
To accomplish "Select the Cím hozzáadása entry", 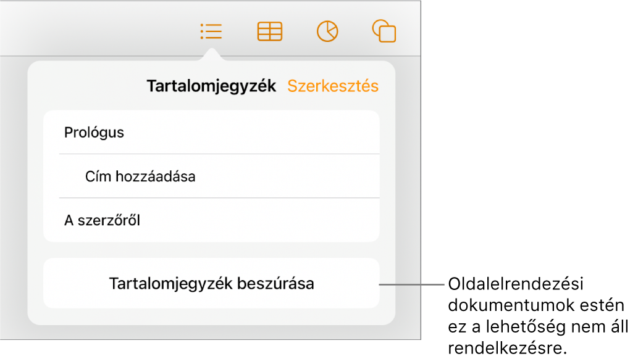I will click(x=211, y=176).
